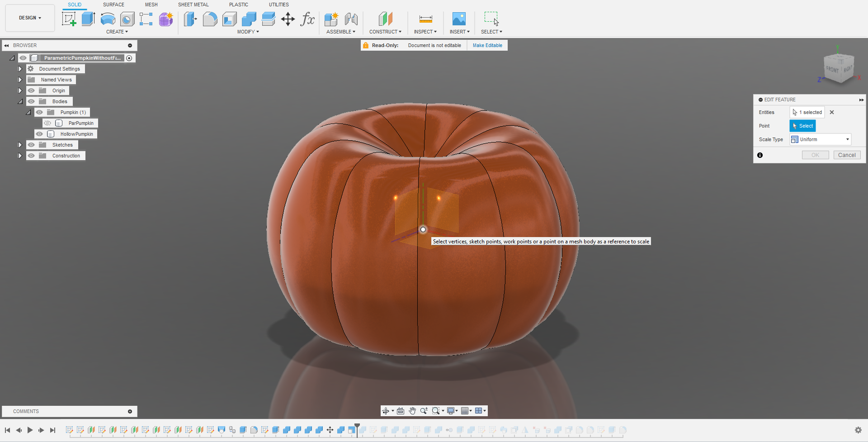Image resolution: width=868 pixels, height=442 pixels.
Task: Open the DESIGN workspace dropdown
Action: point(30,18)
